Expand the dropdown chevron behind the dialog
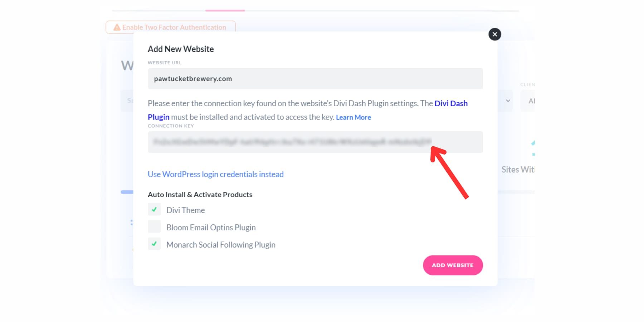This screenshot has width=644, height=322. click(x=508, y=101)
